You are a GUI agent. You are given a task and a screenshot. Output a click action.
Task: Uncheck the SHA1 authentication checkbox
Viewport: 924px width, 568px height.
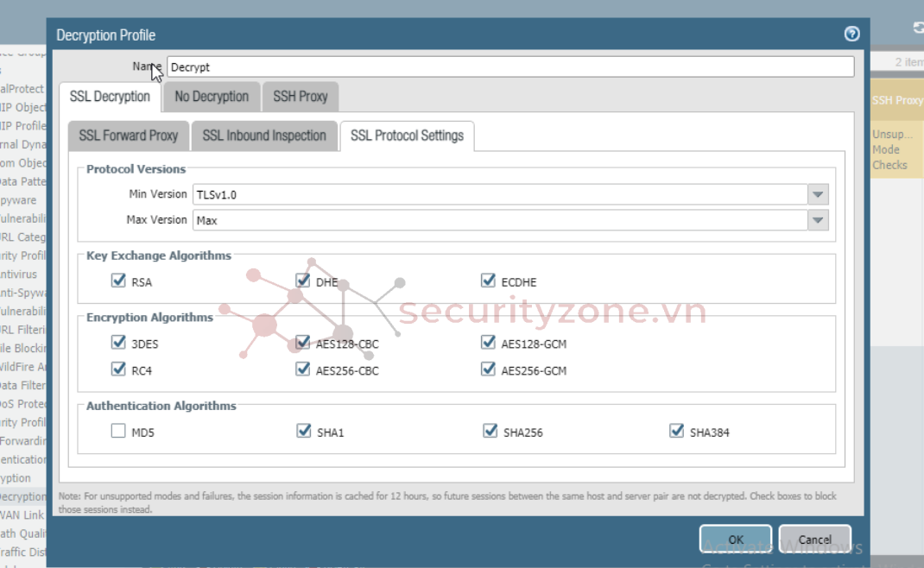pos(303,431)
